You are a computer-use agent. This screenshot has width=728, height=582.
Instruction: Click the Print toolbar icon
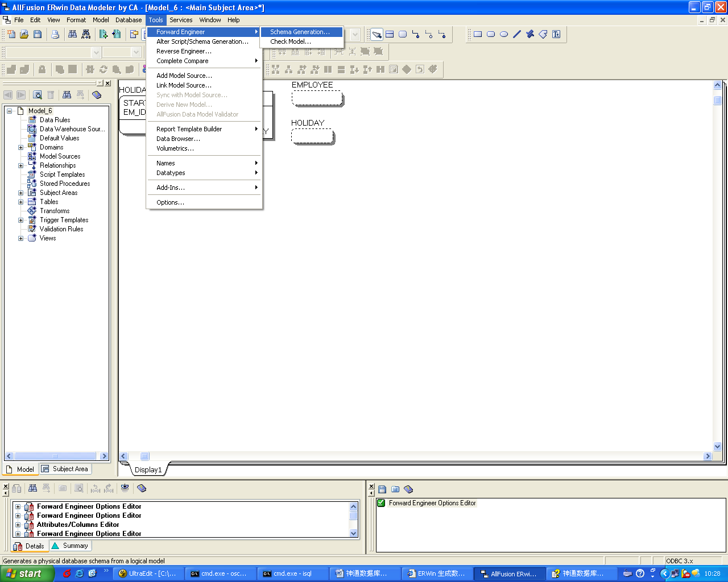click(x=55, y=35)
